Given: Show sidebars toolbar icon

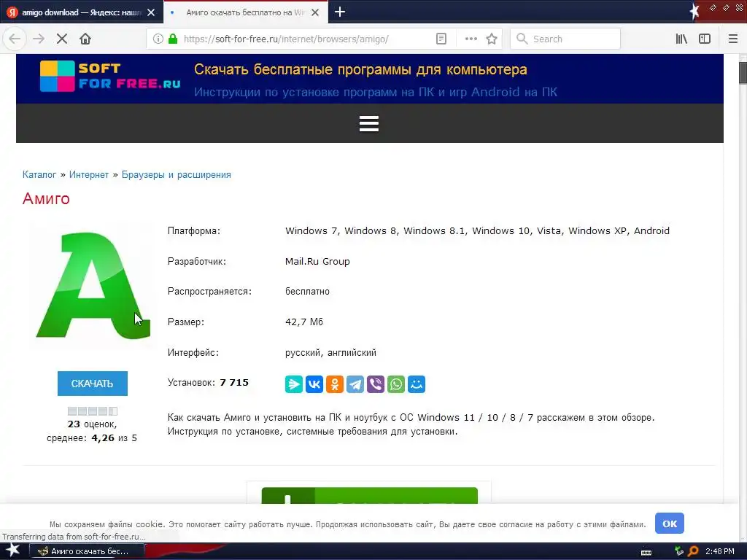Looking at the screenshot, I should click(x=705, y=39).
